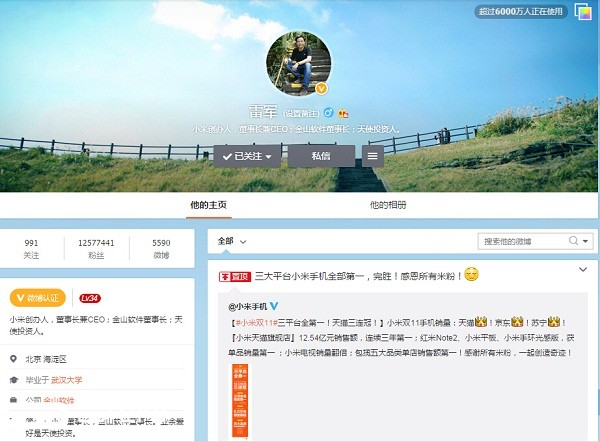Click the bio line under the profile name
The height and width of the screenshot is (442, 600).
tap(297, 129)
